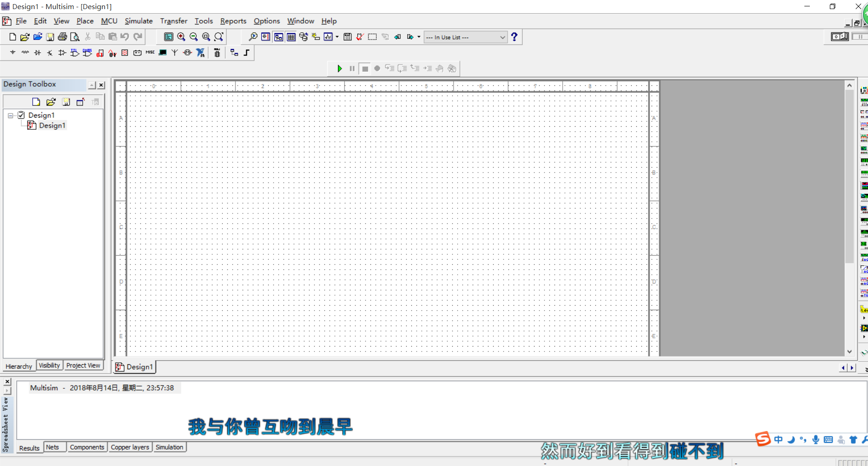Place the multimeter instrument from the right toolbar
This screenshot has width=868, height=466.
pyautogui.click(x=864, y=90)
